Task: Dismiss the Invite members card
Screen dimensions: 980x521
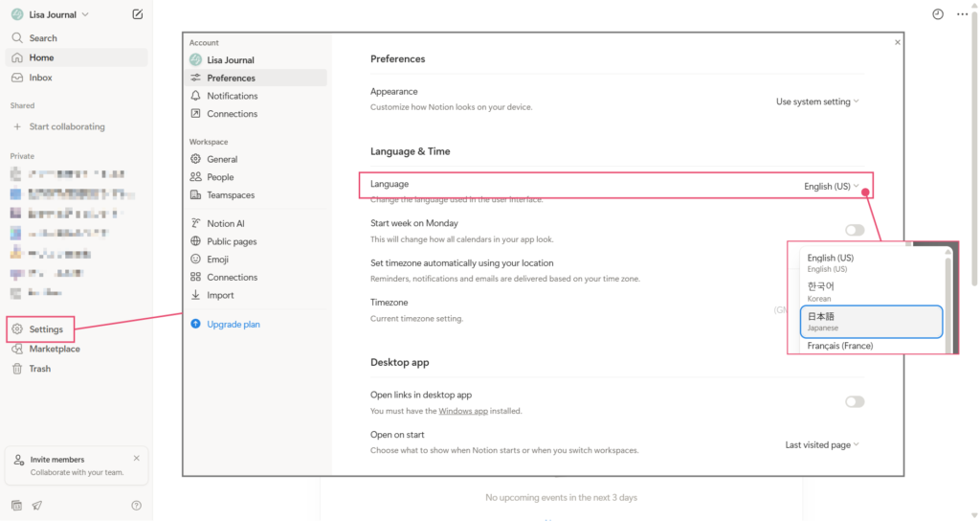Action: click(136, 459)
